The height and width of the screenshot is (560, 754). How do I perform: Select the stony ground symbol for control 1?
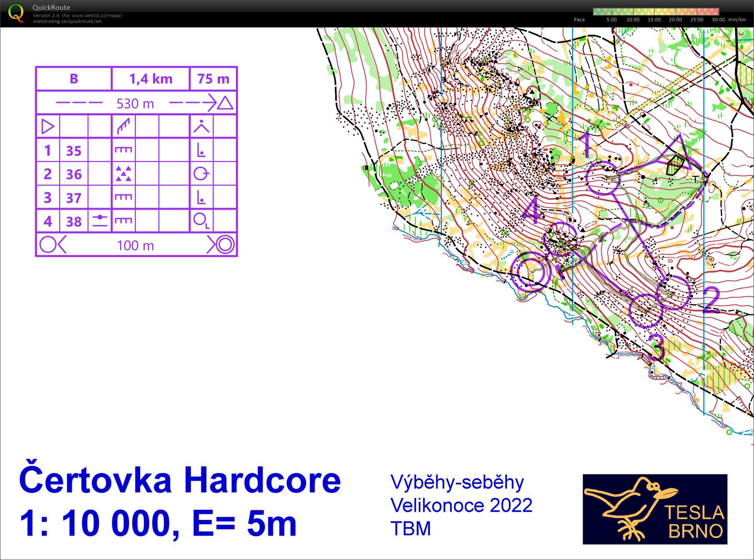point(123,150)
